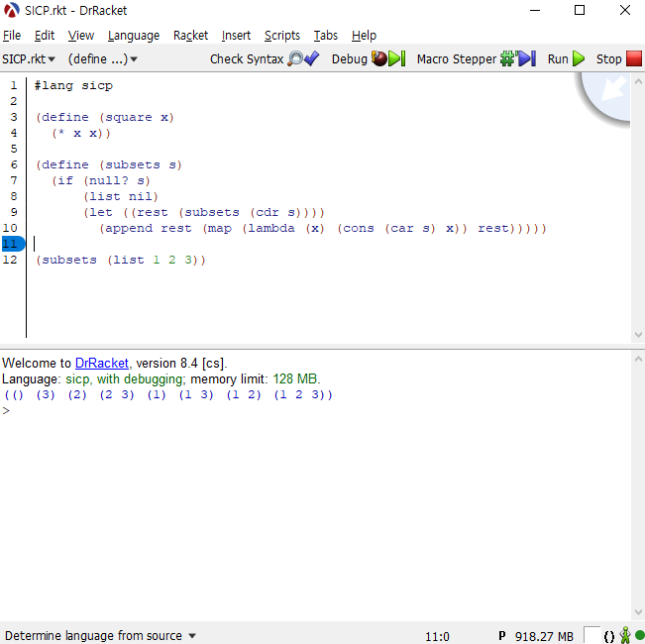The width and height of the screenshot is (645, 644).
Task: Open 'Determine language from source' chooser
Action: 100,635
